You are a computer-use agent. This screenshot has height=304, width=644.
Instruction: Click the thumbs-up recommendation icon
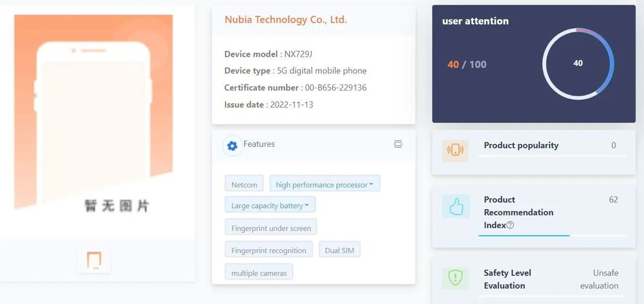455,206
